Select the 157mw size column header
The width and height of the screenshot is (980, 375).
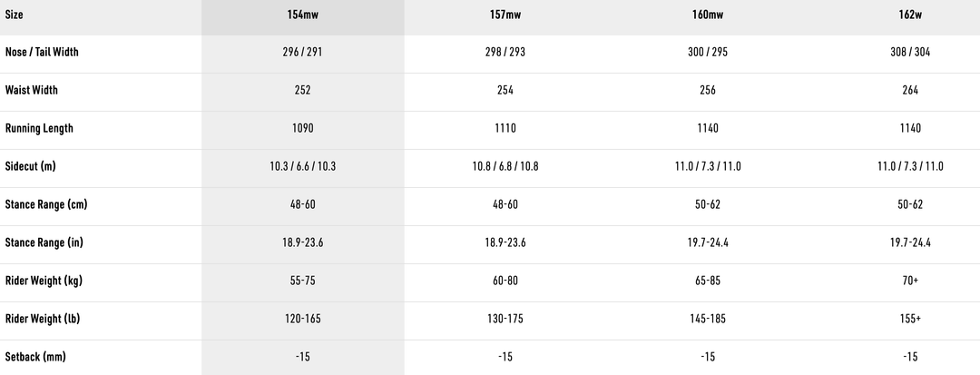click(504, 17)
